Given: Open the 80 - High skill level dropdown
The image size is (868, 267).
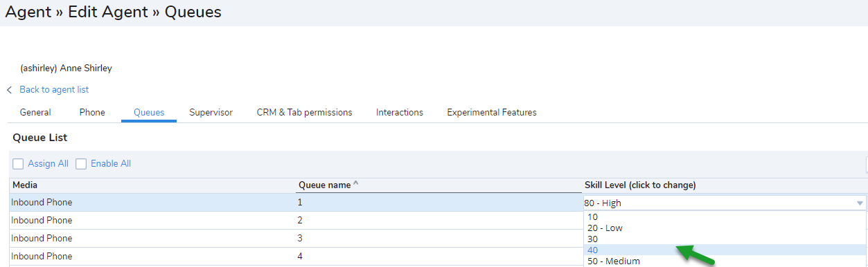Looking at the screenshot, I should [725, 203].
